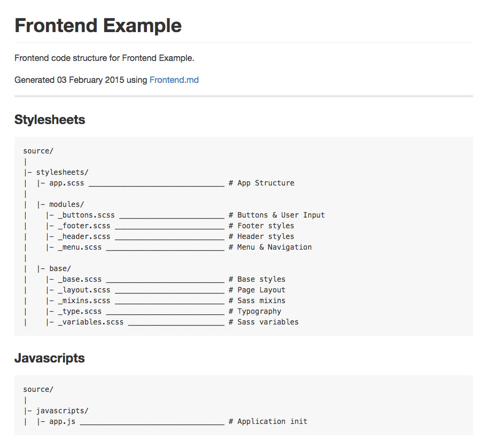
Task: Select the _mixins.scss file line
Action: pyautogui.click(x=84, y=300)
